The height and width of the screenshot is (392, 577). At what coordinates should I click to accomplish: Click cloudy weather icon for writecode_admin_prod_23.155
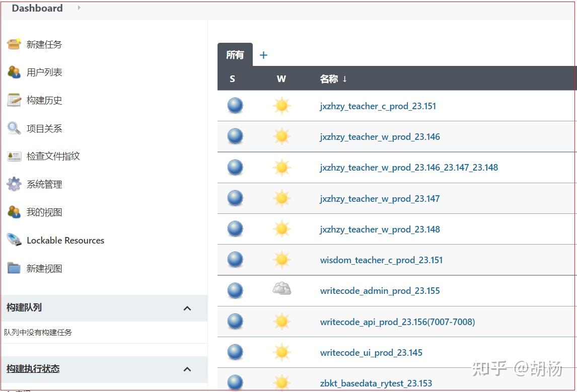[282, 288]
